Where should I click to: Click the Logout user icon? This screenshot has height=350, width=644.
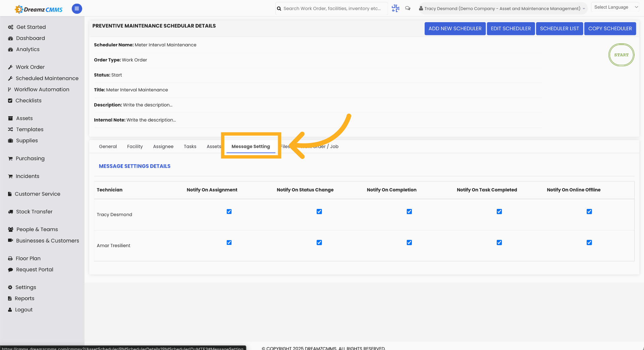10,310
